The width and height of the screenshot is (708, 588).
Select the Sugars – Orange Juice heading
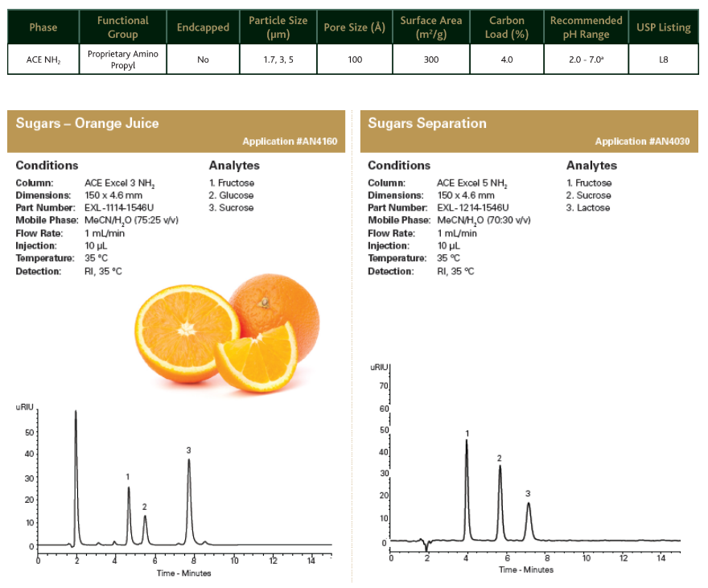click(88, 123)
